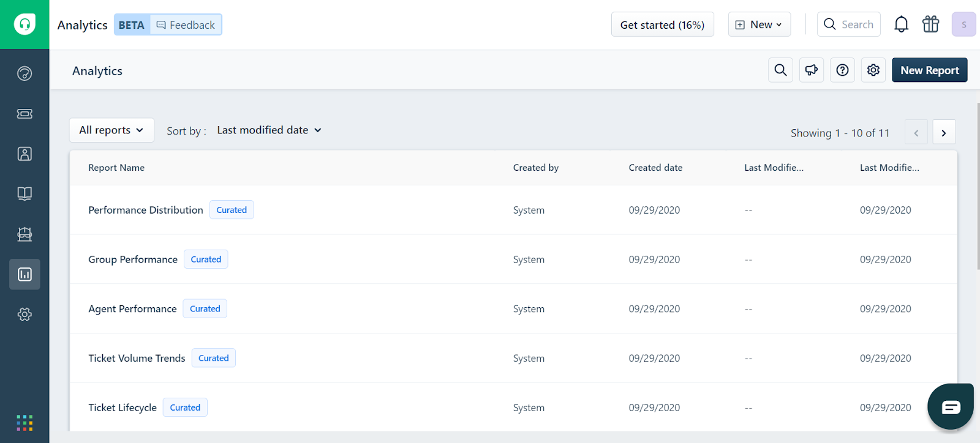980x443 pixels.
Task: Open the app switcher grid icon
Action: tap(24, 423)
